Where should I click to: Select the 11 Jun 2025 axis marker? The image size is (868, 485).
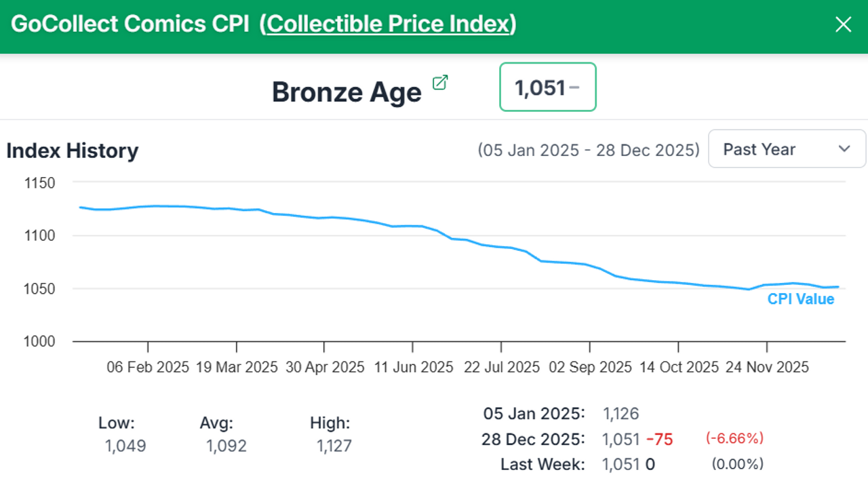(x=413, y=367)
